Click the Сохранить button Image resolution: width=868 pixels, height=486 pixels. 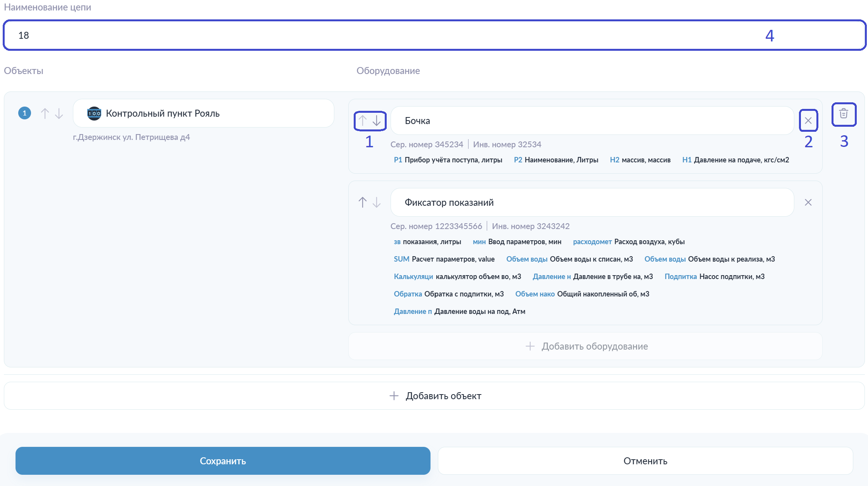pyautogui.click(x=223, y=461)
